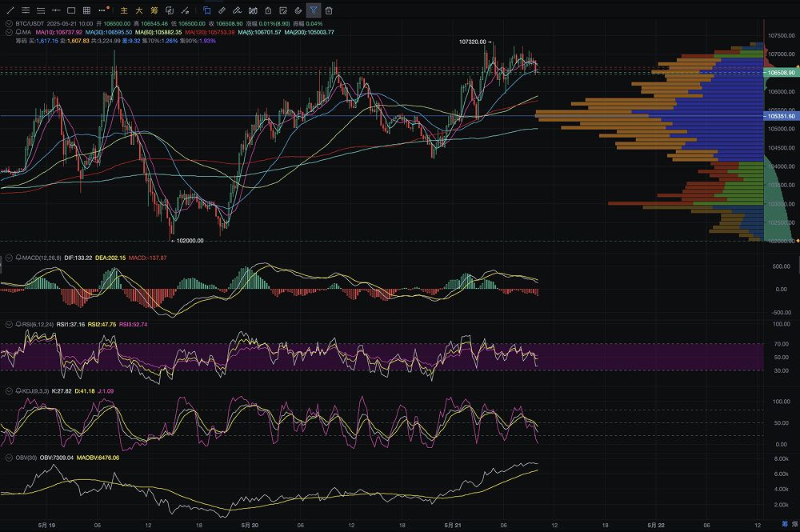Screen dimensions: 800x532
Task: Toggle the 筹 chip distribution button
Action: coord(154,10)
